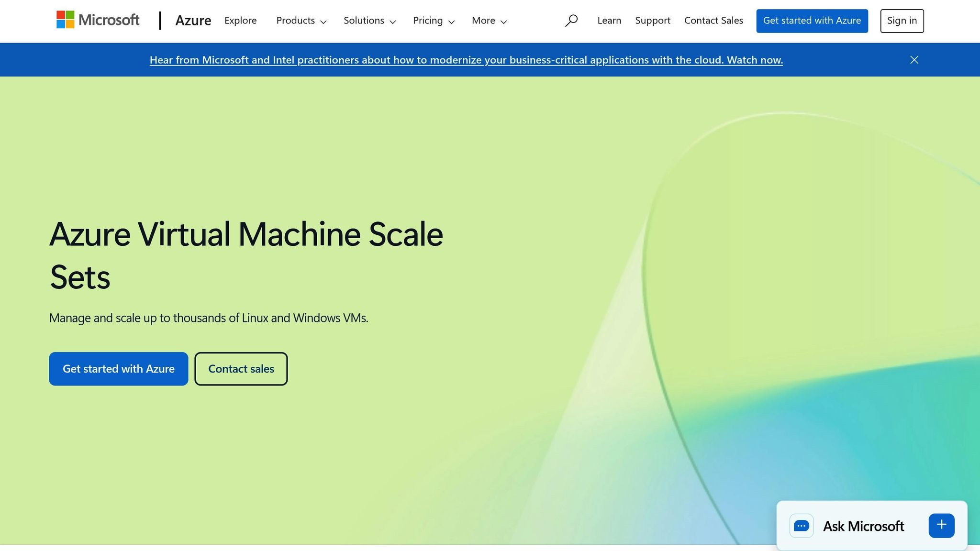980x551 pixels.
Task: Open the Pricing menu chevron
Action: coord(452,22)
